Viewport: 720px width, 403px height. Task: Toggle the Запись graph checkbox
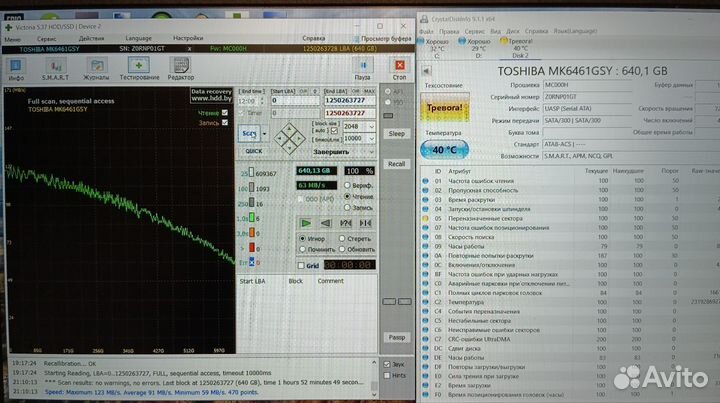point(225,123)
